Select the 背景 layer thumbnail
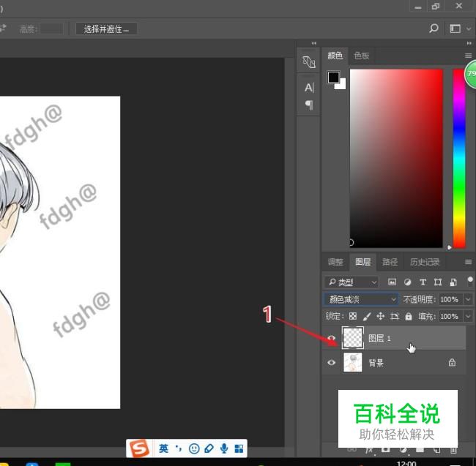The image size is (476, 466). click(x=352, y=362)
